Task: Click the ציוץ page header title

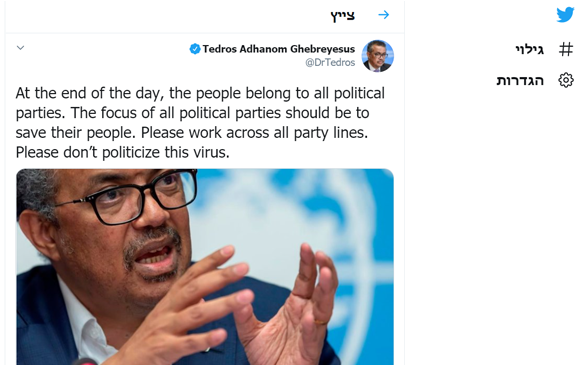Action: click(343, 16)
